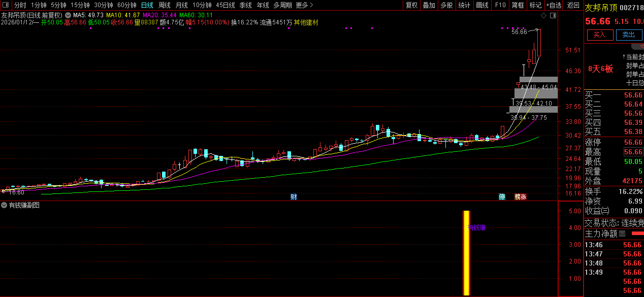This screenshot has height=297, width=644.
Task: Toggle the 简框 simple frame mode
Action: [x=518, y=5]
